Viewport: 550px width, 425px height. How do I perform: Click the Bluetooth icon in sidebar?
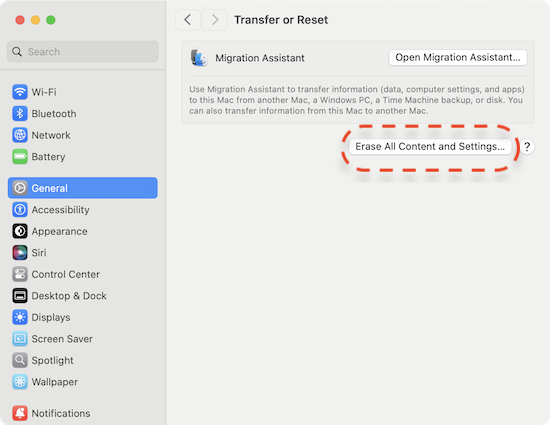point(20,114)
